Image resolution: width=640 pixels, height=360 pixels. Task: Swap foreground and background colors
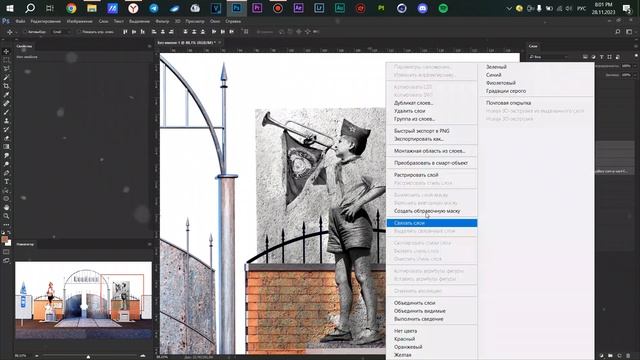coord(9,233)
